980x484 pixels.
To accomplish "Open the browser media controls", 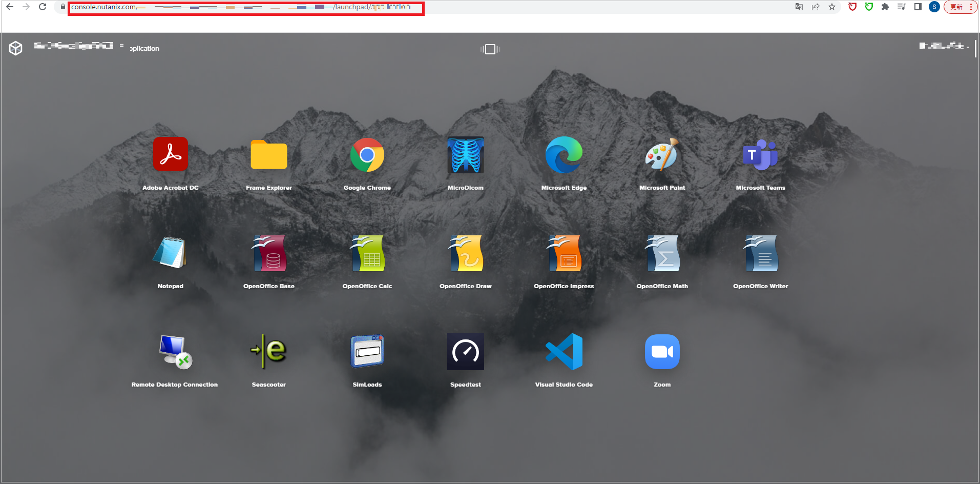I will click(902, 7).
